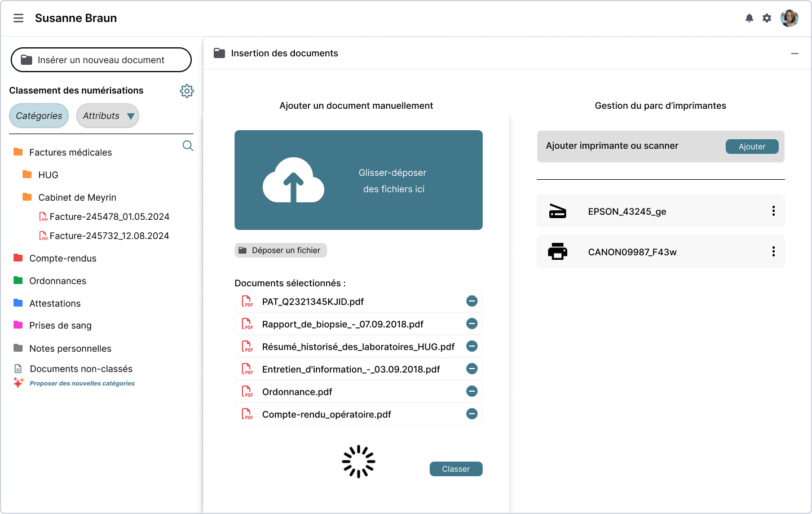The image size is (812, 514).
Task: Open options menu for EPSON_43245_ge
Action: coord(773,211)
